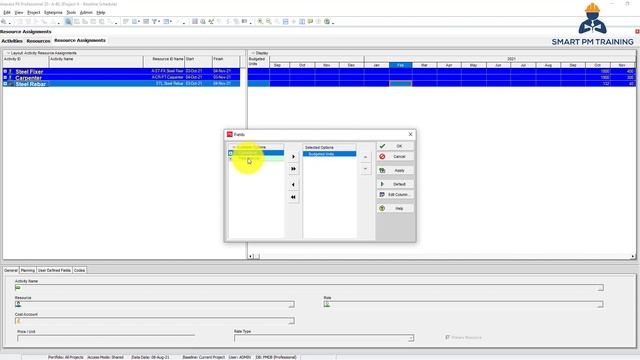Open the Layout options bar dropdown
The width and height of the screenshot is (640, 360).
(x=8, y=53)
